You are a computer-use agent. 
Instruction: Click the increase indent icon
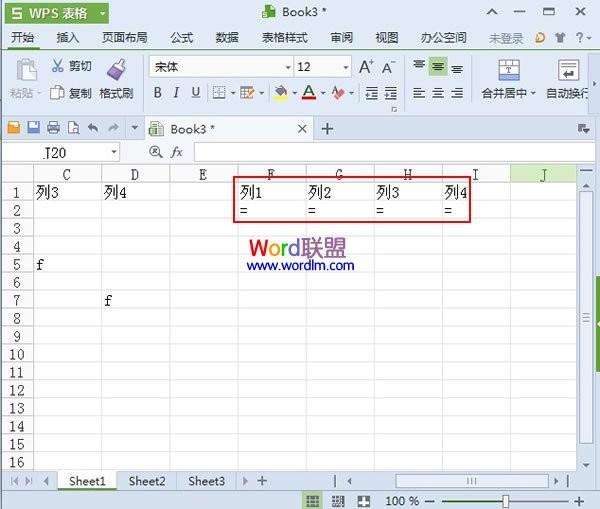pos(390,93)
